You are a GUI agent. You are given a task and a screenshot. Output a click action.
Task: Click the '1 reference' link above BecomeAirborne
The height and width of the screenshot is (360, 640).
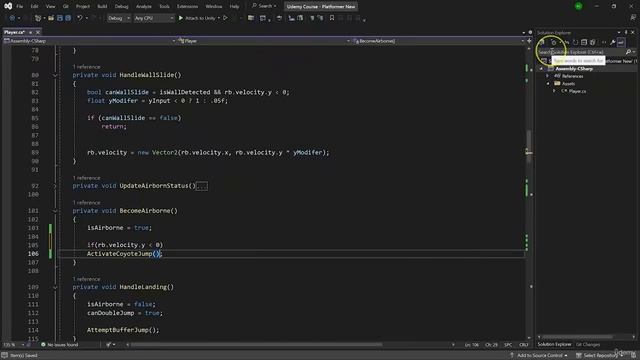(86, 203)
